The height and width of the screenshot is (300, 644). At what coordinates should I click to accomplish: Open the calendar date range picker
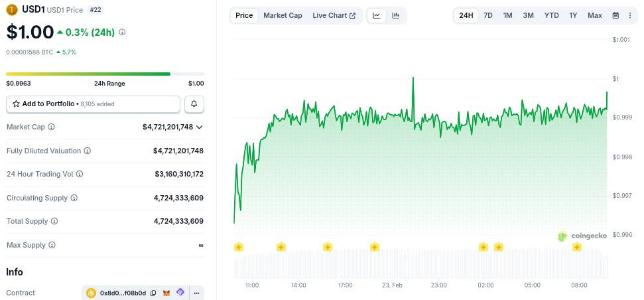[615, 15]
